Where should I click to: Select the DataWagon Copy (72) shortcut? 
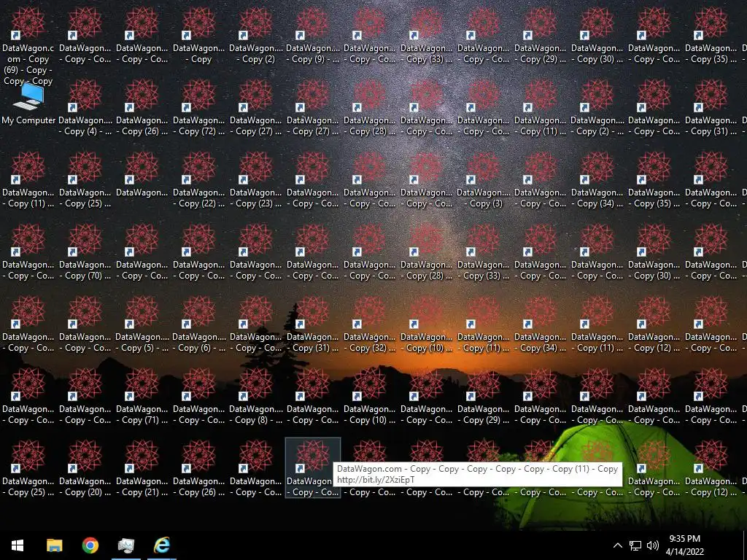[x=198, y=108]
